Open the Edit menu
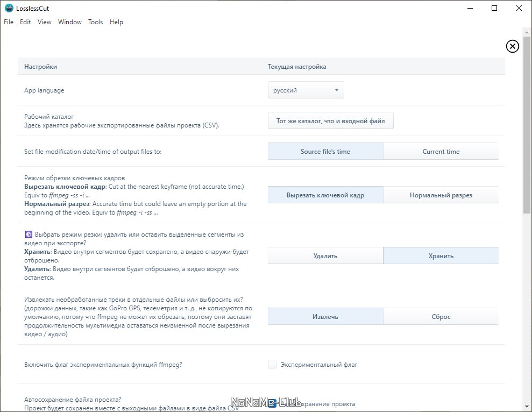The height and width of the screenshot is (412, 532). (x=25, y=22)
